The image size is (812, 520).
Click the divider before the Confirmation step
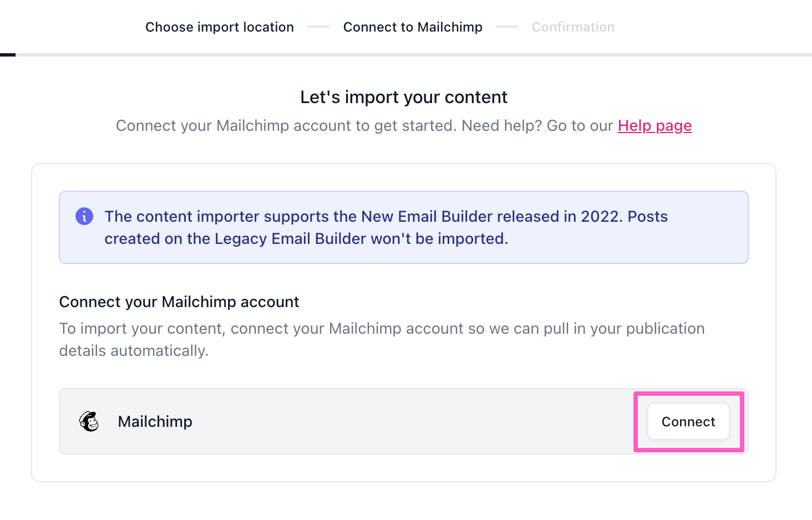tap(507, 27)
